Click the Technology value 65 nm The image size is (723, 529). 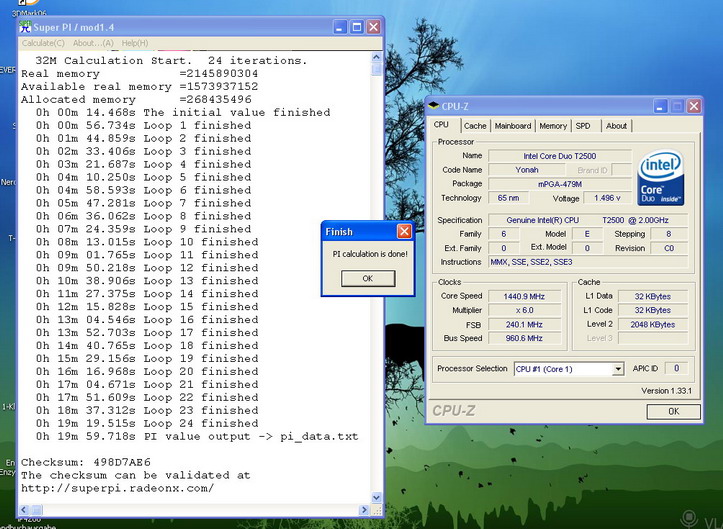pyautogui.click(x=508, y=198)
